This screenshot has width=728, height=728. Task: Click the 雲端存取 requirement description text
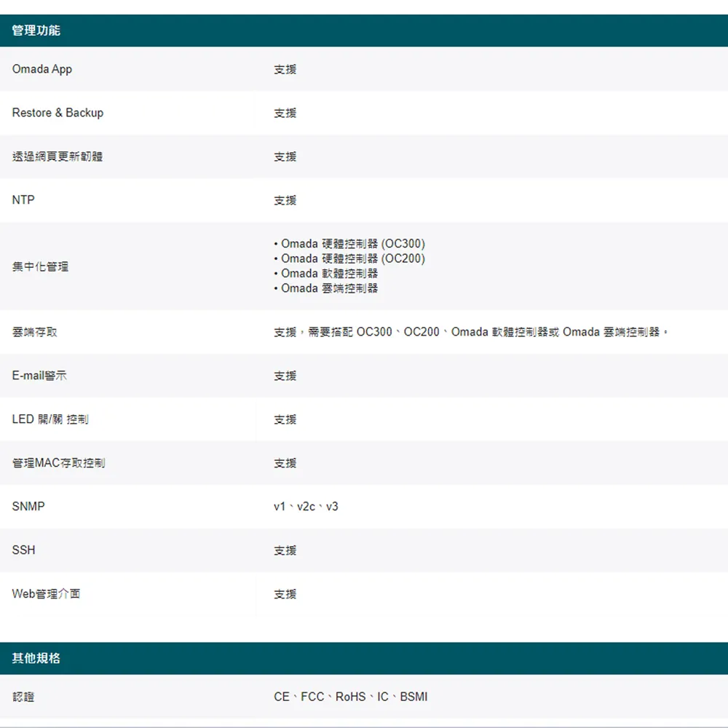point(471,332)
